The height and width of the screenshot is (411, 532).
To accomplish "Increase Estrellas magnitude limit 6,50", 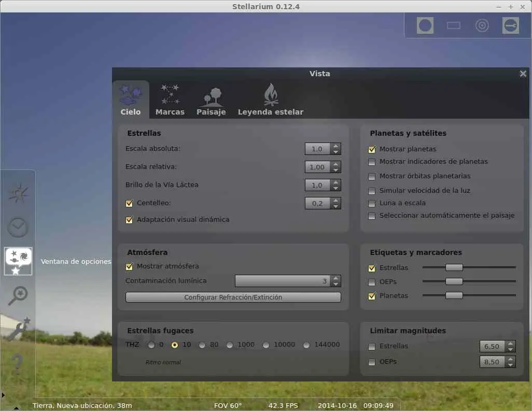I will 511,343.
